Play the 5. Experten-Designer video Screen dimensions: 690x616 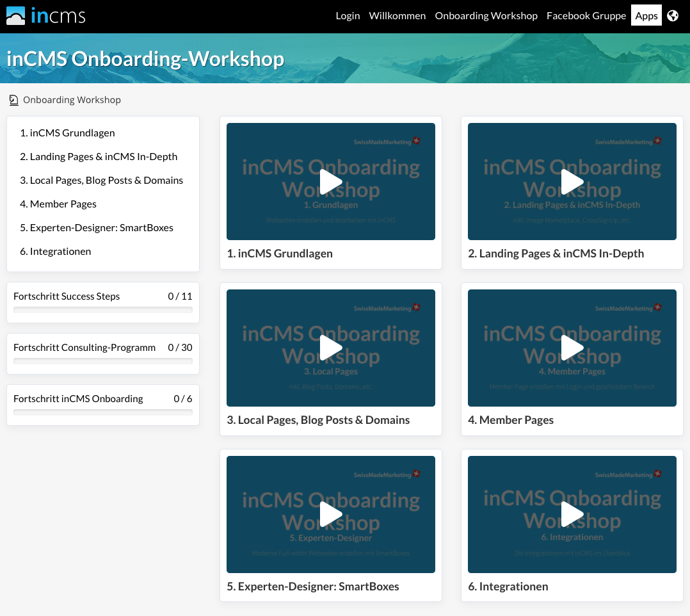(x=331, y=514)
